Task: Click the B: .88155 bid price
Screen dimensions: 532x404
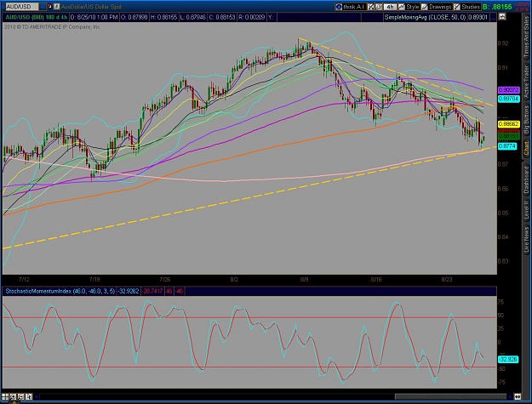Action: (x=497, y=7)
